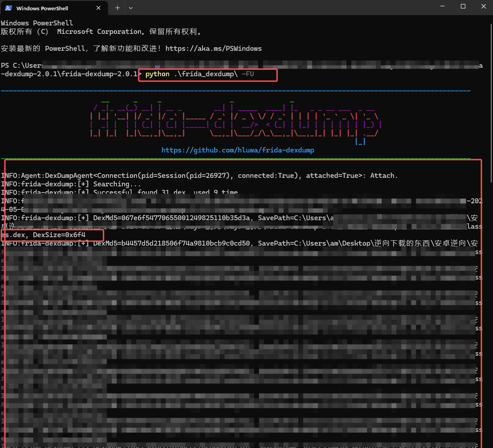493x448 pixels.
Task: Expand the new tab profile dropdown
Action: pyautogui.click(x=131, y=8)
